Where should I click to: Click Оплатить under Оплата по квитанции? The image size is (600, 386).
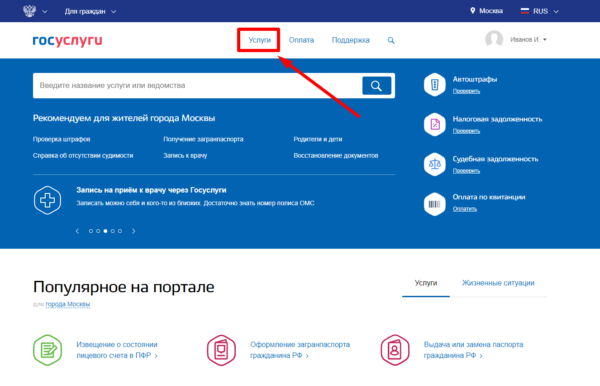click(465, 209)
